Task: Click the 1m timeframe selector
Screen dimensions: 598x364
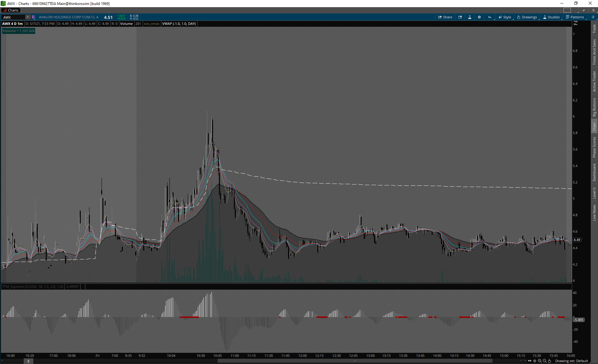Action: click(490, 17)
